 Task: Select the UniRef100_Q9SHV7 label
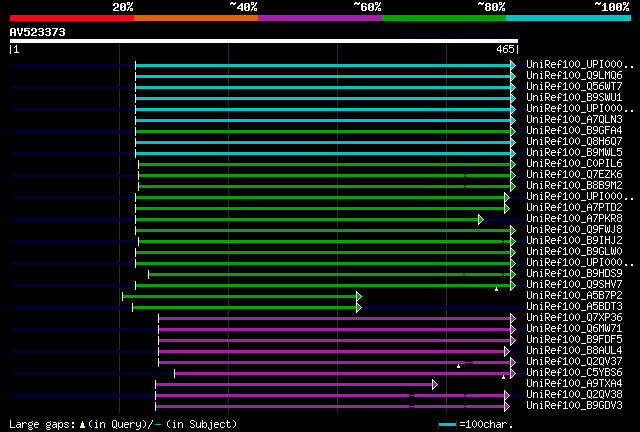click(x=574, y=285)
